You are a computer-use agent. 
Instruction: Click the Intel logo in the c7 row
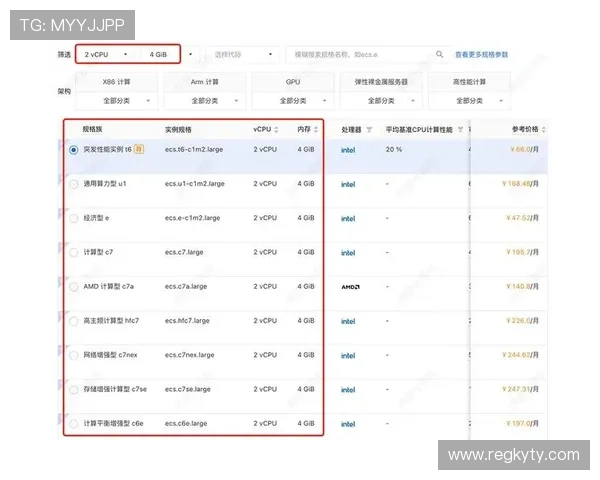348,253
